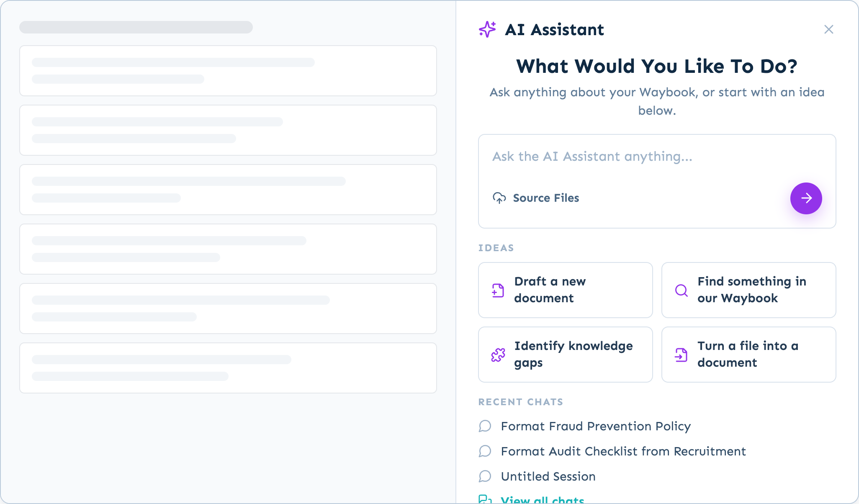Click the magnifier icon on Find something card
Viewport: 859px width, 504px height.
coord(681,290)
